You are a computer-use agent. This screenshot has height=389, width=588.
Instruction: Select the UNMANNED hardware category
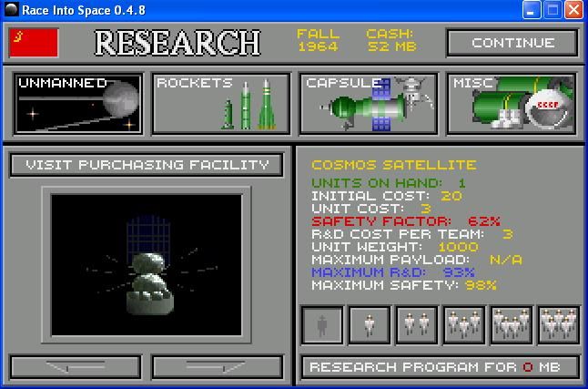click(x=78, y=104)
